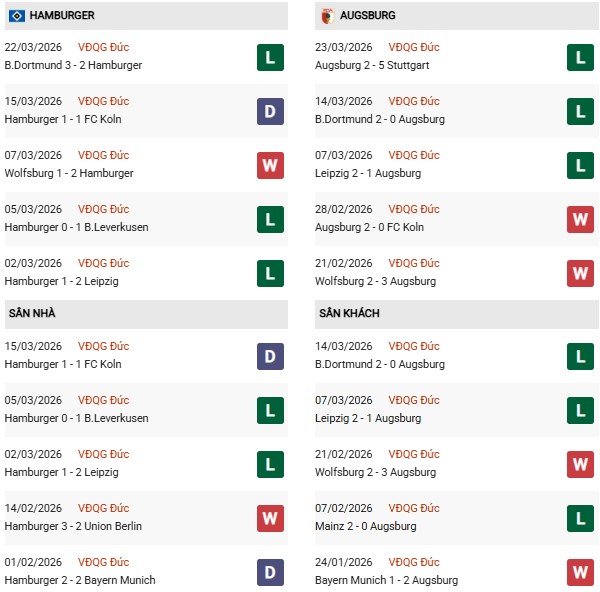Select the AUGSBURG section header
The height and width of the screenshot is (592, 600).
tap(367, 16)
